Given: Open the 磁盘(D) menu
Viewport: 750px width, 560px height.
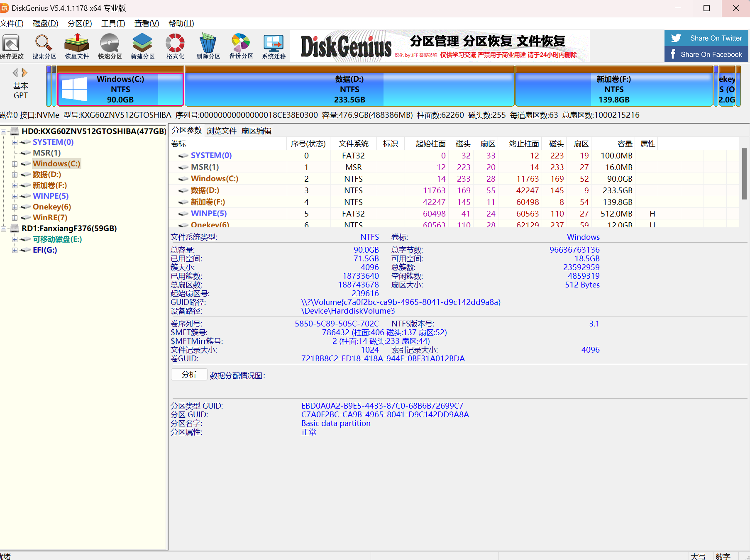Looking at the screenshot, I should (45, 24).
